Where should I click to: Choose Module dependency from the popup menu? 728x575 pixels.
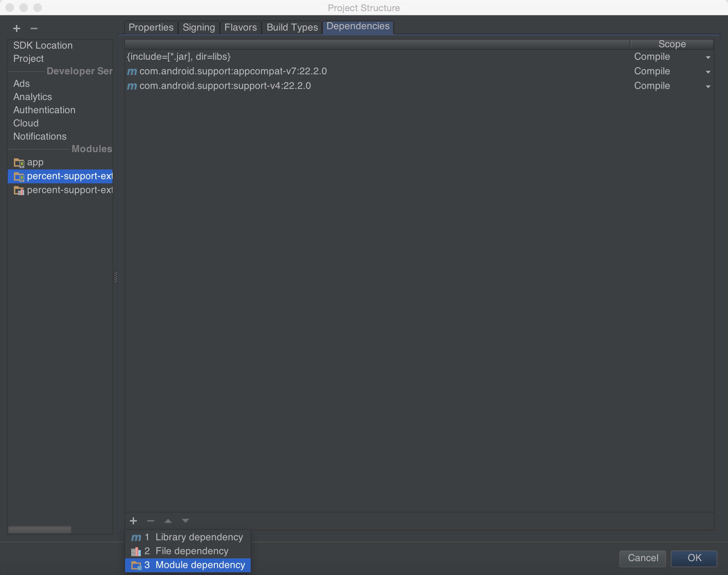pos(188,565)
